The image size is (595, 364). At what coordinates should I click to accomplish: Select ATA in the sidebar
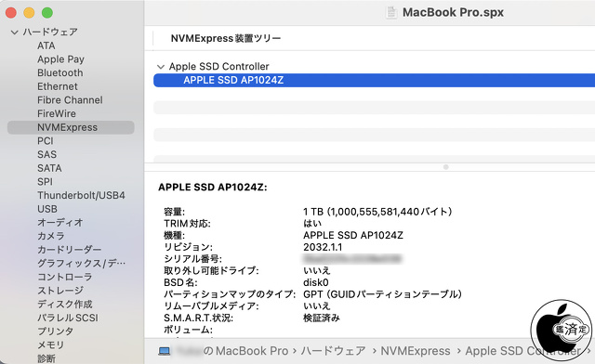click(46, 45)
